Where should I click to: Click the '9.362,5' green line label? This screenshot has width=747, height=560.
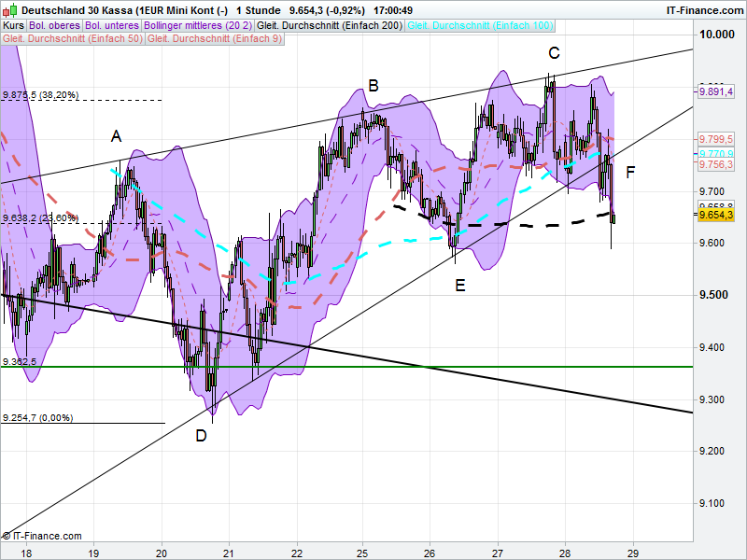click(x=21, y=359)
